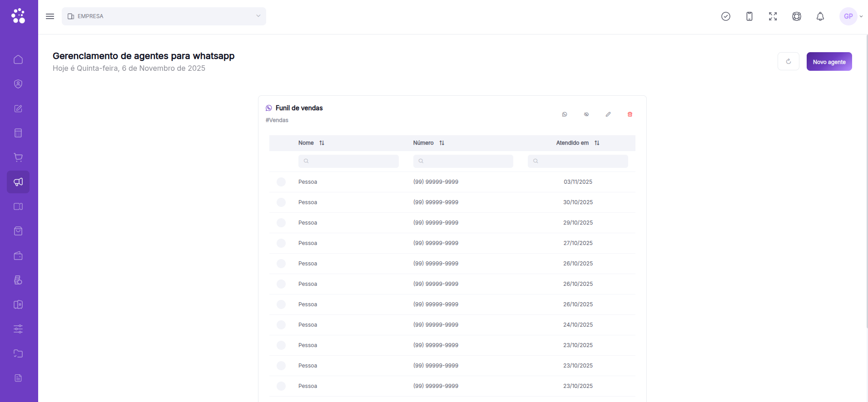The image size is (868, 402).
Task: Open the coins stack sidebar icon
Action: pos(18,280)
